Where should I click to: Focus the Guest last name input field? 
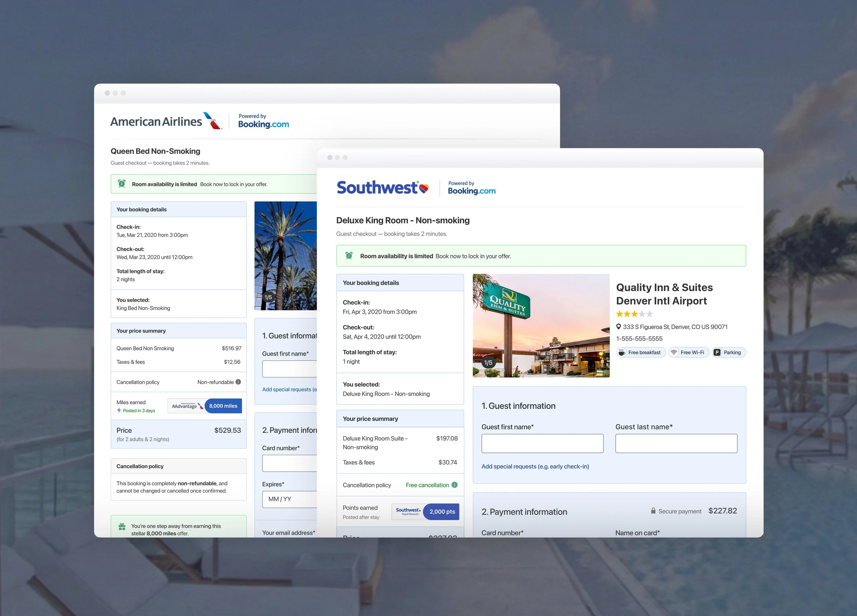pos(676,443)
